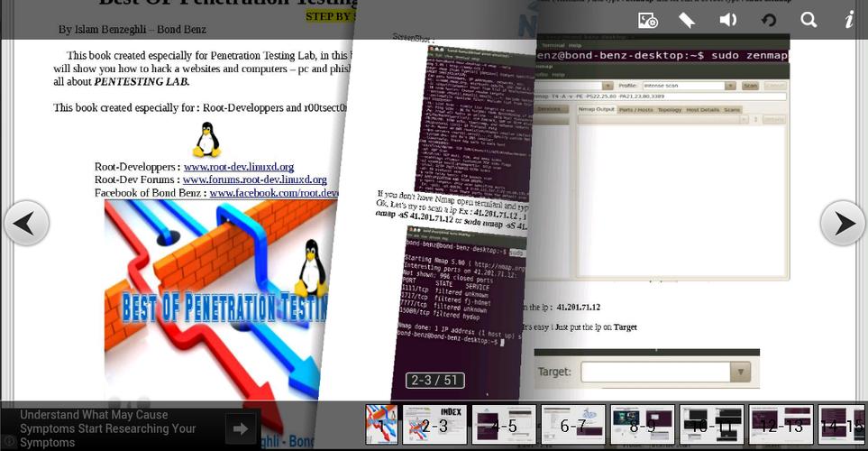Jump to page 1 thumbnail
Viewport: 868px width, 451px height.
pyautogui.click(x=382, y=425)
